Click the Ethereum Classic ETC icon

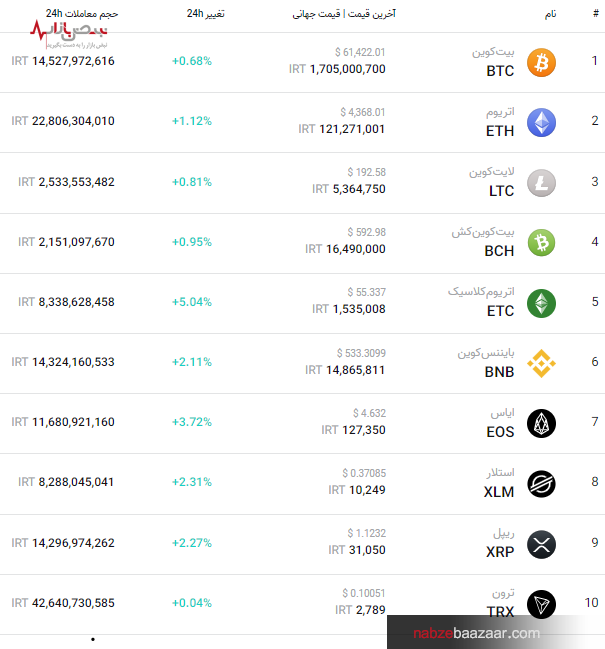click(541, 302)
